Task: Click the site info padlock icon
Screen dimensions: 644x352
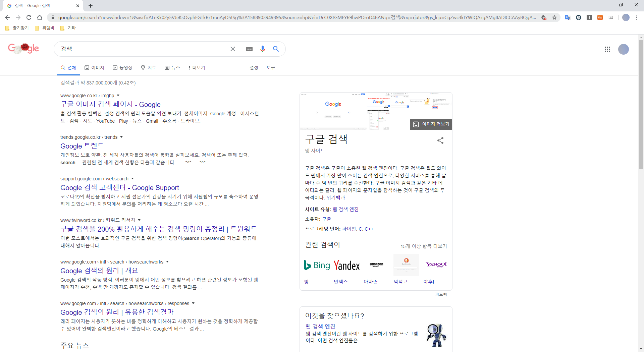Action: 53,17
